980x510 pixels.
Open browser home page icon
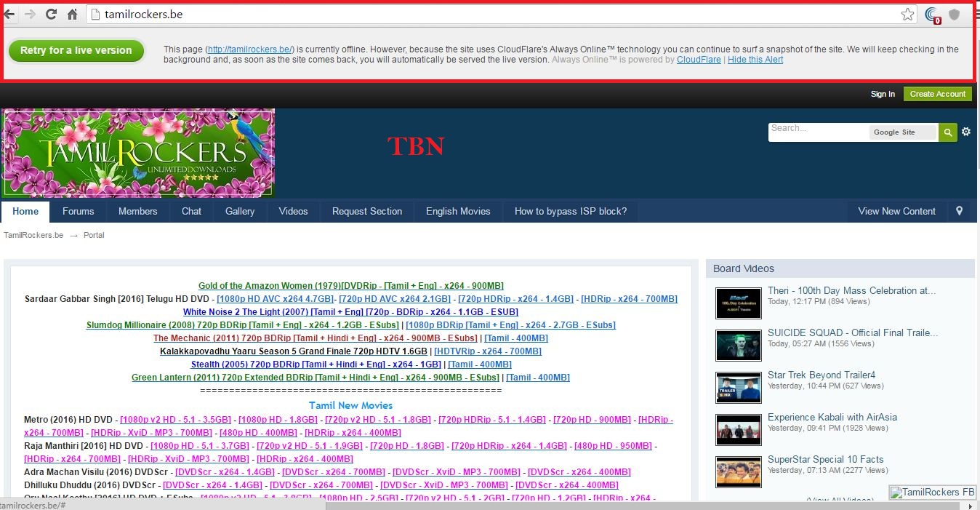click(x=72, y=15)
